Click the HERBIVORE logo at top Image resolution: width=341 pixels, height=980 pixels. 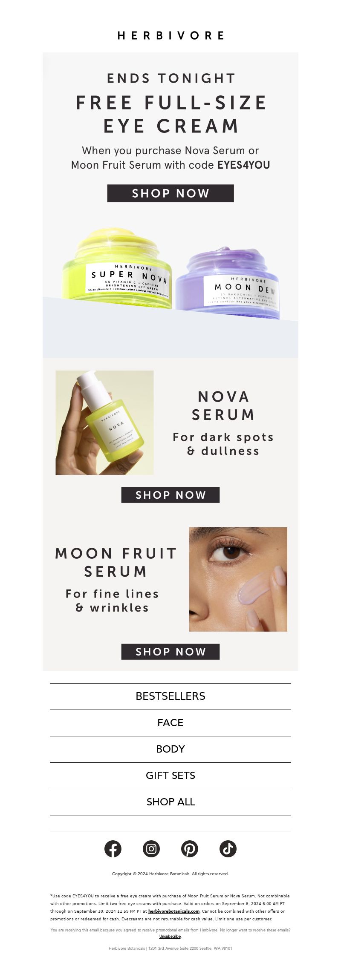tap(170, 35)
